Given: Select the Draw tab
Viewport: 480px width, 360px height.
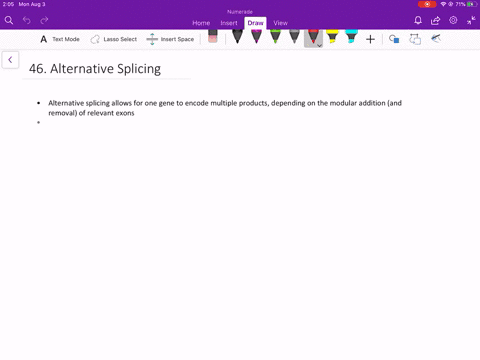Looking at the screenshot, I should [x=255, y=23].
